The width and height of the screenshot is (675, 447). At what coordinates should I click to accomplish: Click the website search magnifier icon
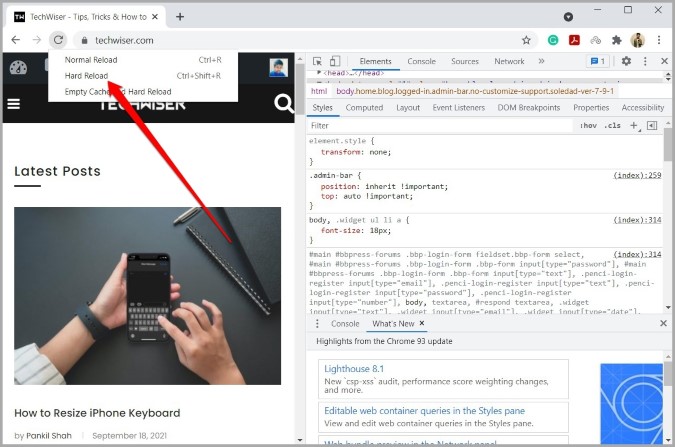pos(284,103)
